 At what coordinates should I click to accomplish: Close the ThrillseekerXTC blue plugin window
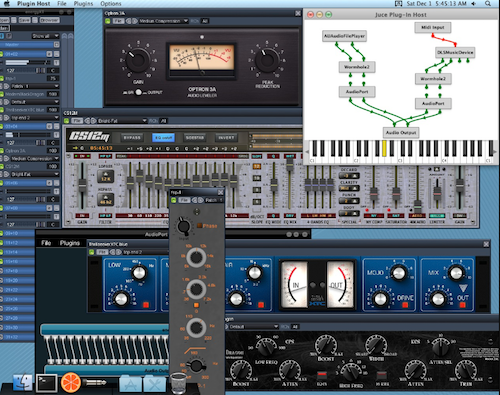[x=486, y=244]
